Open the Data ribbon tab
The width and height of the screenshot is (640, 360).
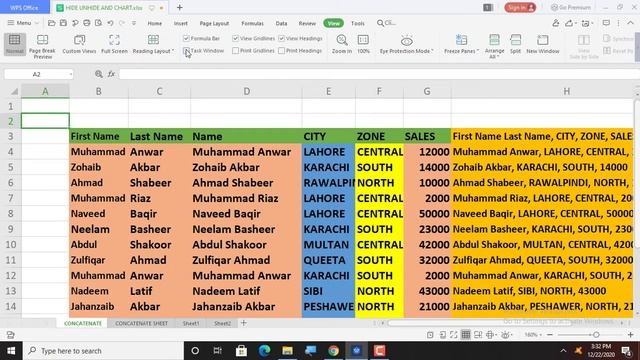[281, 23]
